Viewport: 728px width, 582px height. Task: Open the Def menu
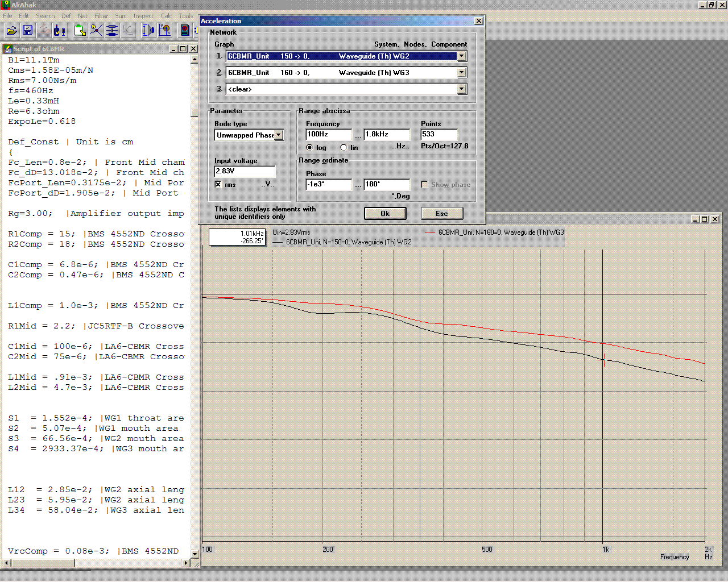(x=67, y=16)
